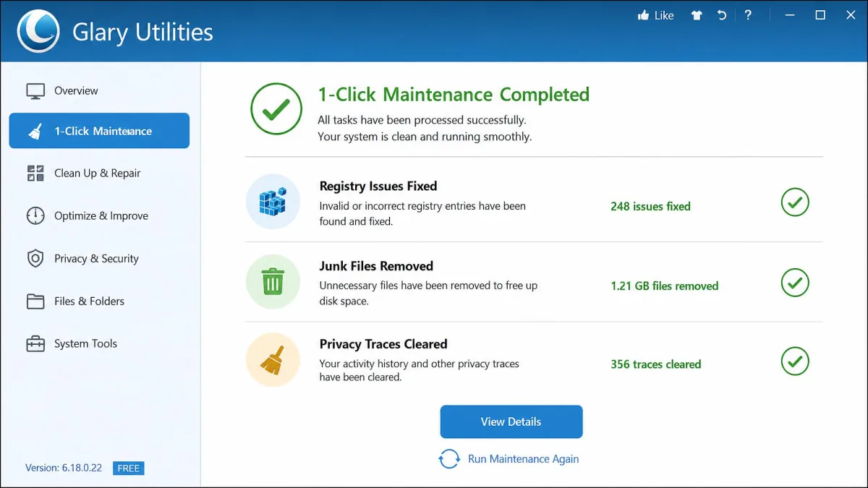Click the thumbs-up Like icon

[x=643, y=15]
